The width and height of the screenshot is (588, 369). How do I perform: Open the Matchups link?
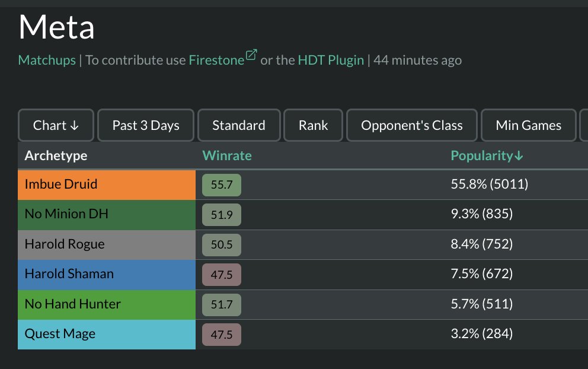47,60
